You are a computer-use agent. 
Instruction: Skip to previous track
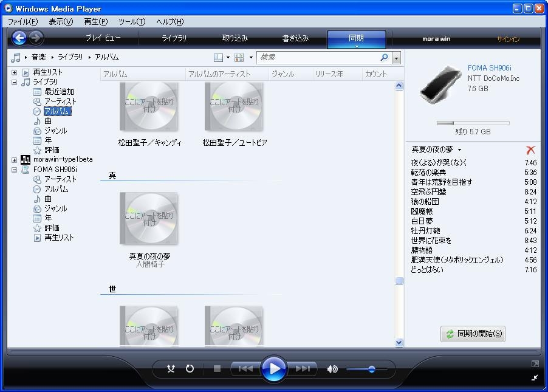point(245,368)
